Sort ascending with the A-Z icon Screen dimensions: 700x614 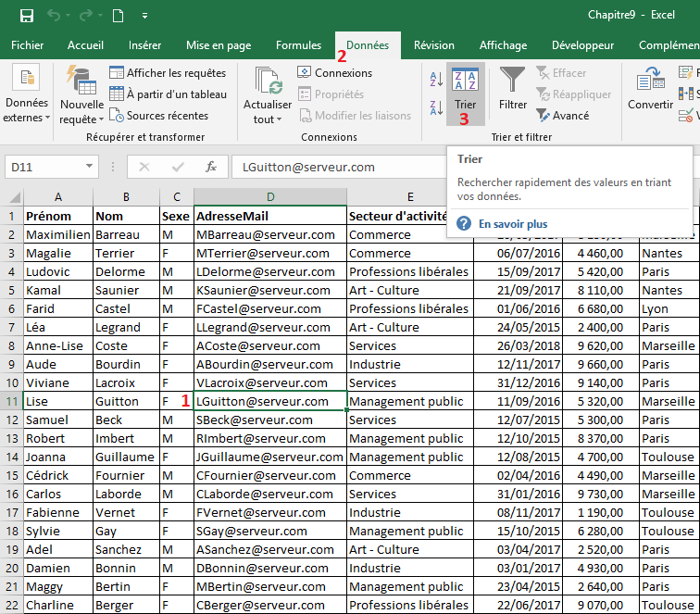pos(437,80)
